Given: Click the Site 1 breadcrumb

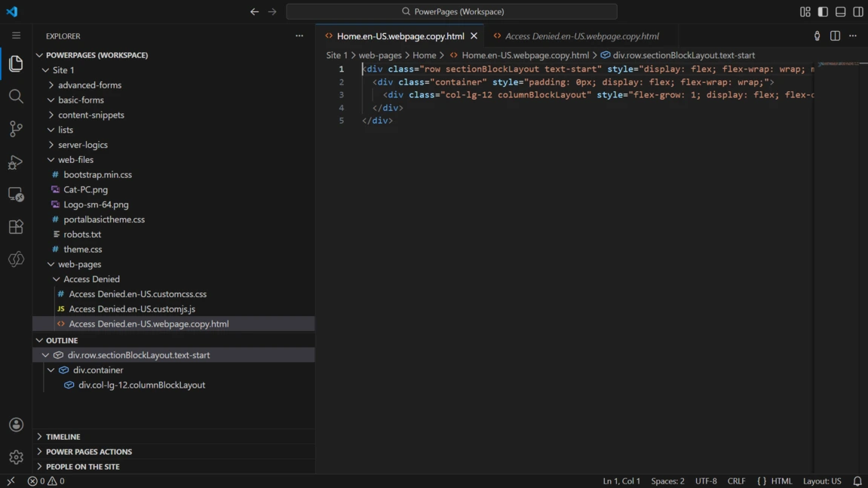Looking at the screenshot, I should (336, 55).
